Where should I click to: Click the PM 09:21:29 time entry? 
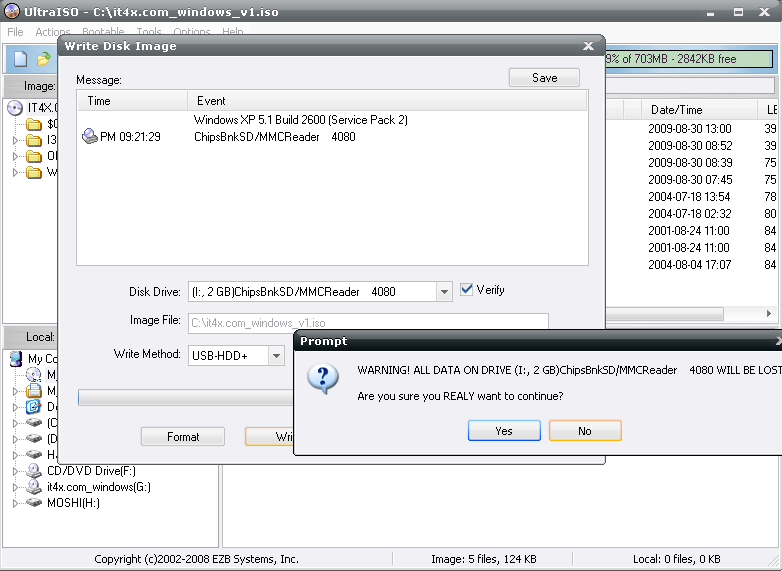(x=130, y=137)
